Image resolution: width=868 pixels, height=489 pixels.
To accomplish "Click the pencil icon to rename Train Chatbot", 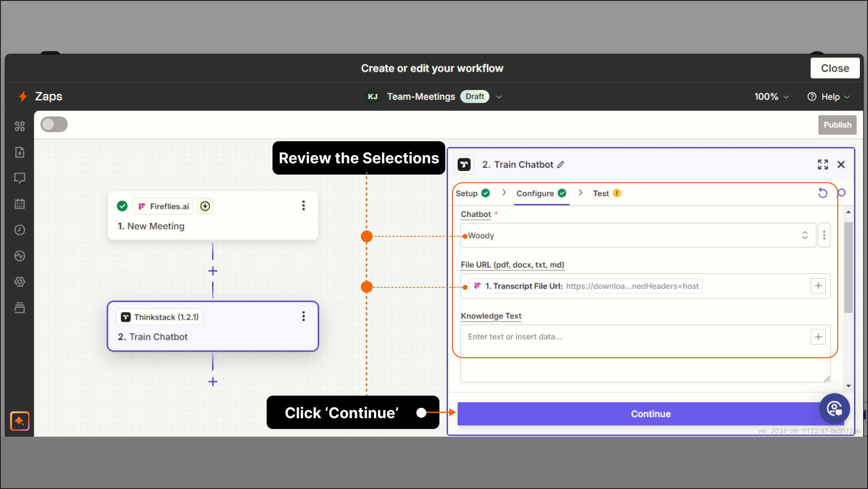I will [x=561, y=165].
